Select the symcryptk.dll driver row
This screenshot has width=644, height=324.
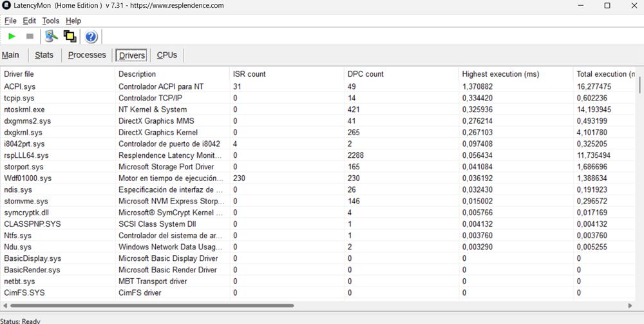pos(318,213)
